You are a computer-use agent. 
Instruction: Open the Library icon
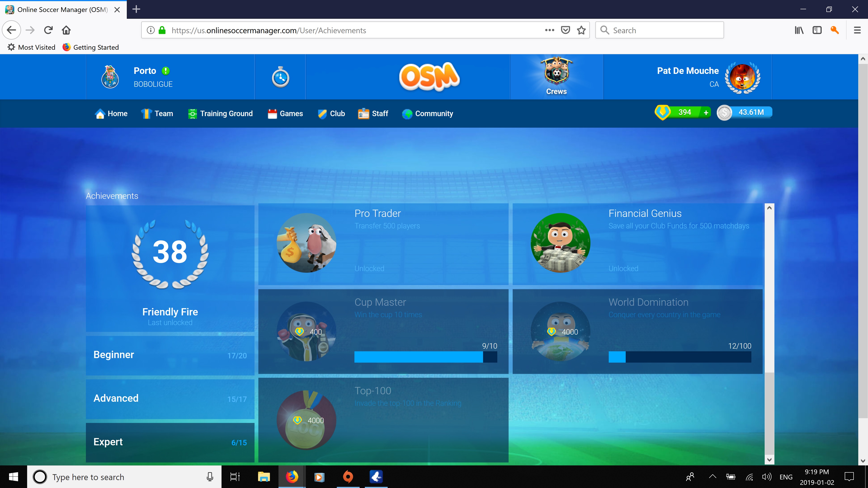click(799, 30)
